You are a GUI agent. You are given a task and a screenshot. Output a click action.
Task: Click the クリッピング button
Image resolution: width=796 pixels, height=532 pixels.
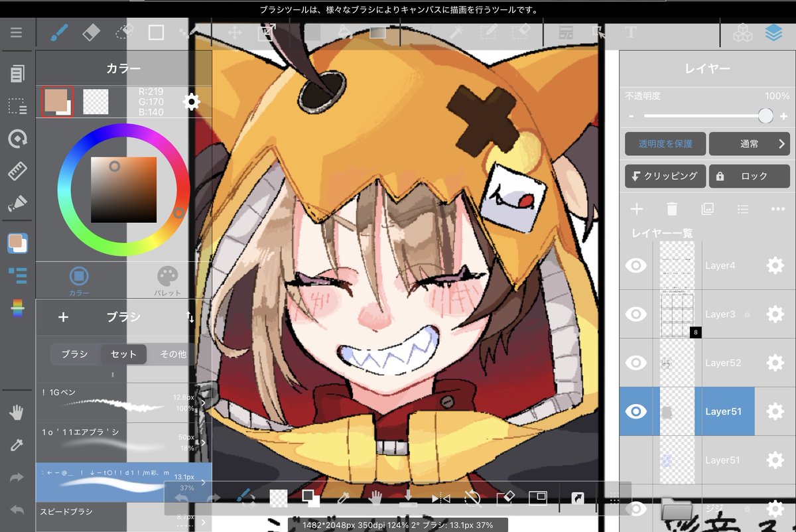tap(665, 176)
